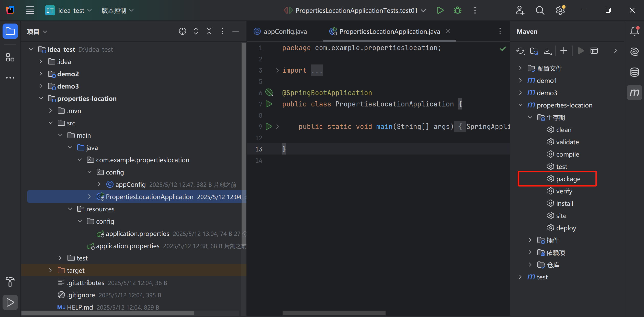Click the Maven download sources icon
The height and width of the screenshot is (317, 644).
click(547, 51)
